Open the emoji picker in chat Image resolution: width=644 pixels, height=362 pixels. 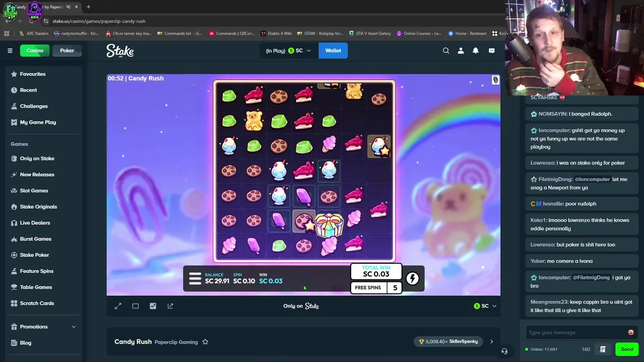point(631,332)
